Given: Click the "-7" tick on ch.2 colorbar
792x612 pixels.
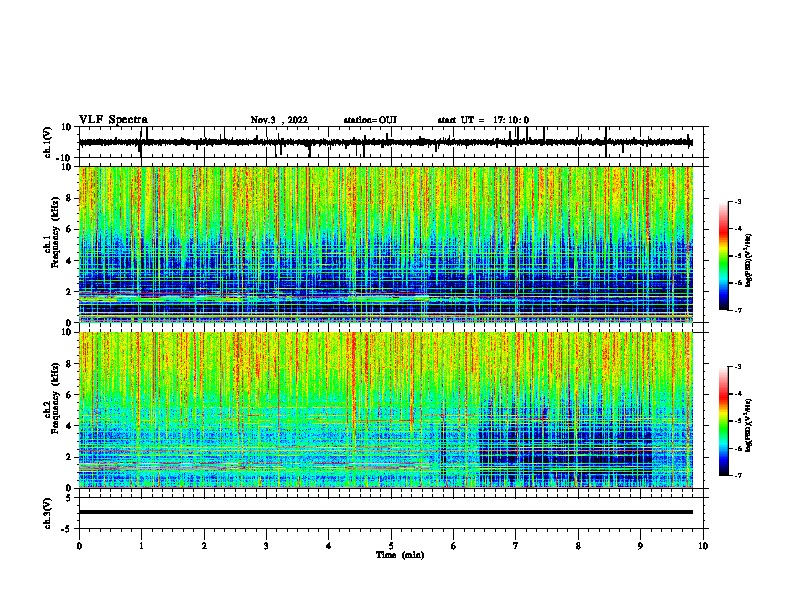Looking at the screenshot, I should [x=737, y=475].
